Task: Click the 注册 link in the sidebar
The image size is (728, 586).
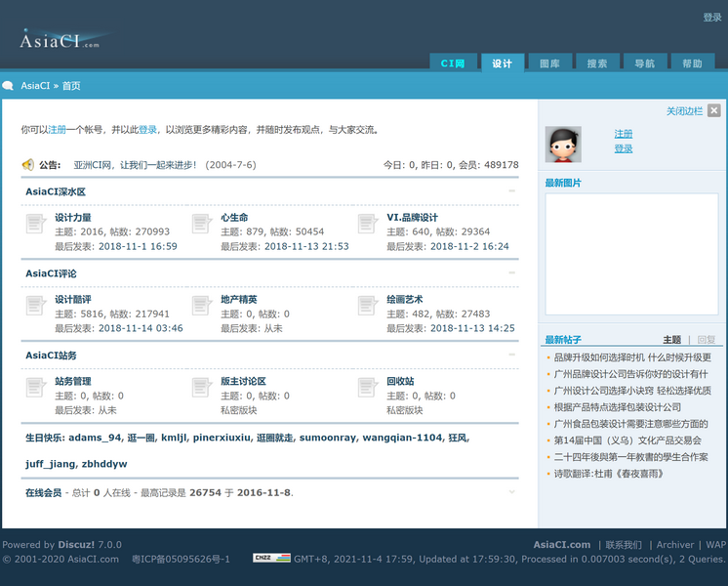Action: tap(623, 134)
